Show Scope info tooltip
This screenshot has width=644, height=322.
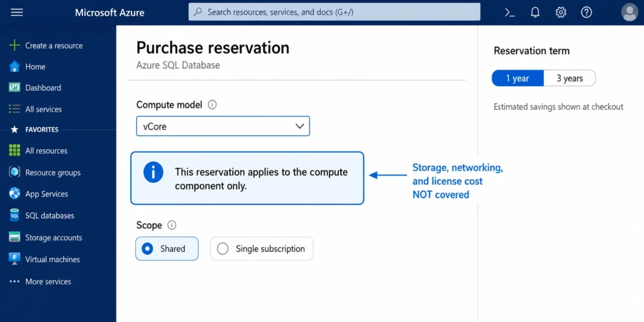point(172,225)
